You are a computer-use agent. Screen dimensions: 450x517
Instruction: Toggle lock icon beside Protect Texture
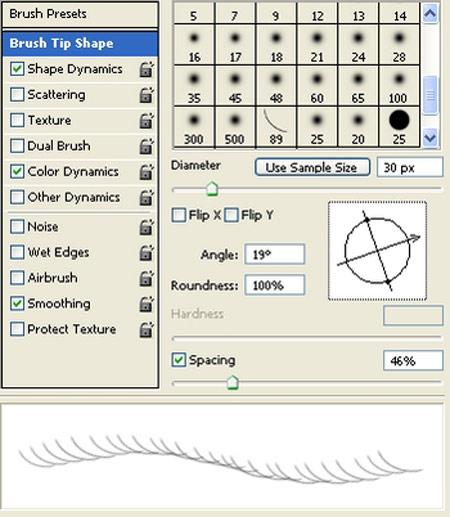click(146, 329)
